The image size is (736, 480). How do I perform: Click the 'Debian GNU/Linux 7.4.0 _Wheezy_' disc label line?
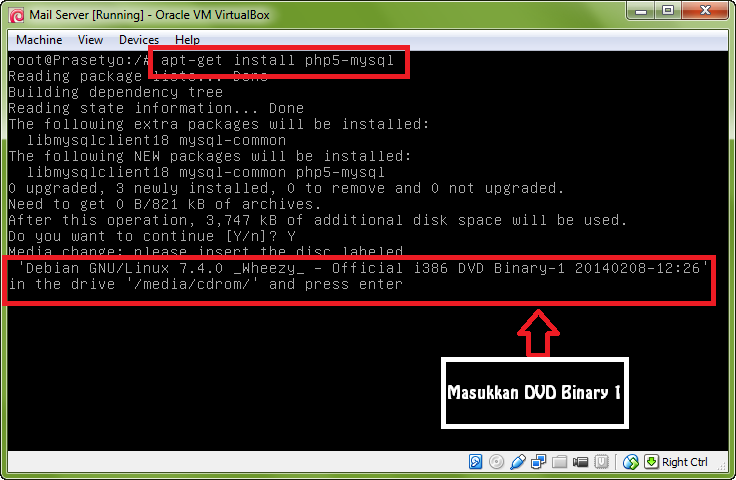point(362,268)
